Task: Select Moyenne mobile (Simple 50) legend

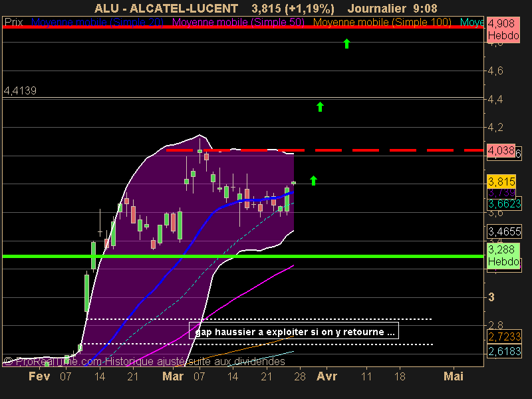Action: tap(239, 22)
